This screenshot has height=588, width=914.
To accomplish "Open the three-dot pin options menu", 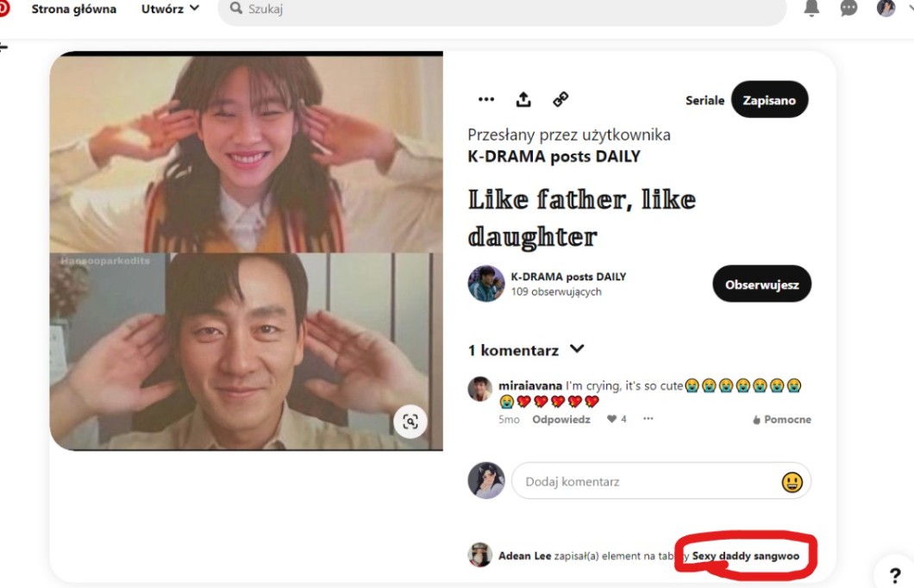I will pyautogui.click(x=486, y=99).
